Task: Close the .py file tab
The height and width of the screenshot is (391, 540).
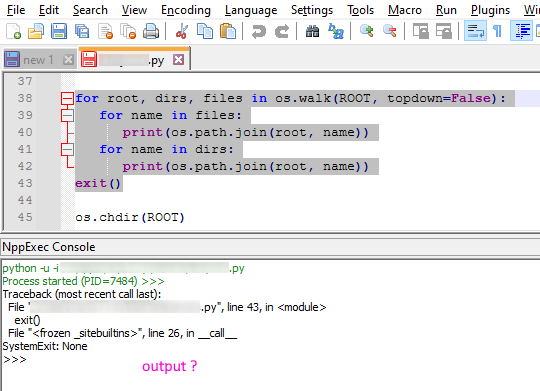Action: click(178, 60)
